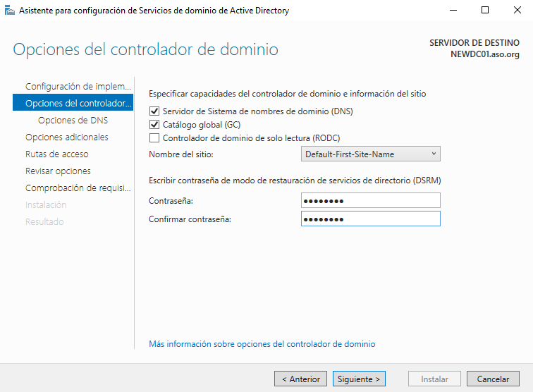This screenshot has width=533, height=392.
Task: Click the wizard icon in the title bar
Action: (x=9, y=11)
